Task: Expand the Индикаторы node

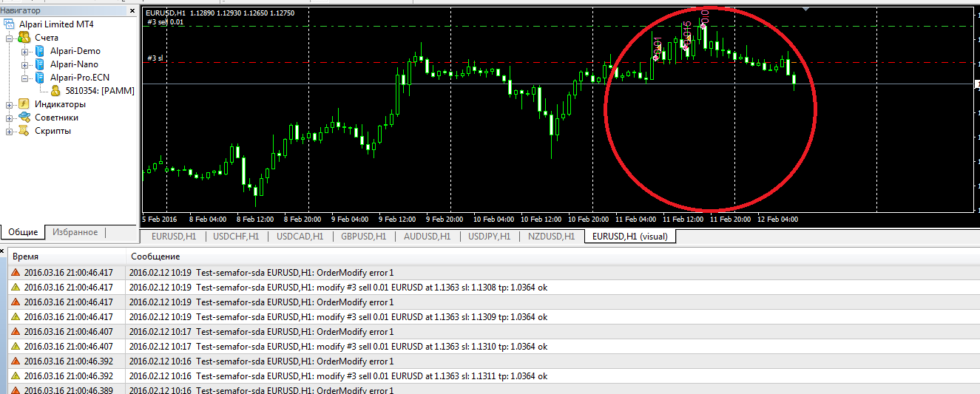Action: pyautogui.click(x=10, y=104)
